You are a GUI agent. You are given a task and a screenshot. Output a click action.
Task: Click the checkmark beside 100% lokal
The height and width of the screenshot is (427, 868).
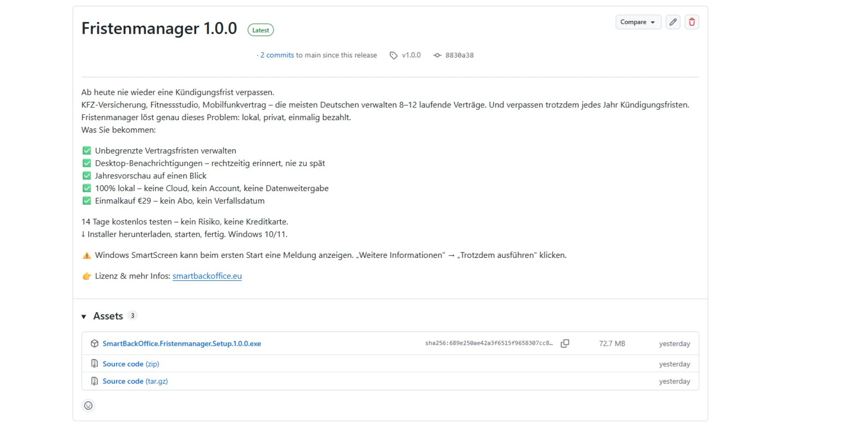(87, 188)
